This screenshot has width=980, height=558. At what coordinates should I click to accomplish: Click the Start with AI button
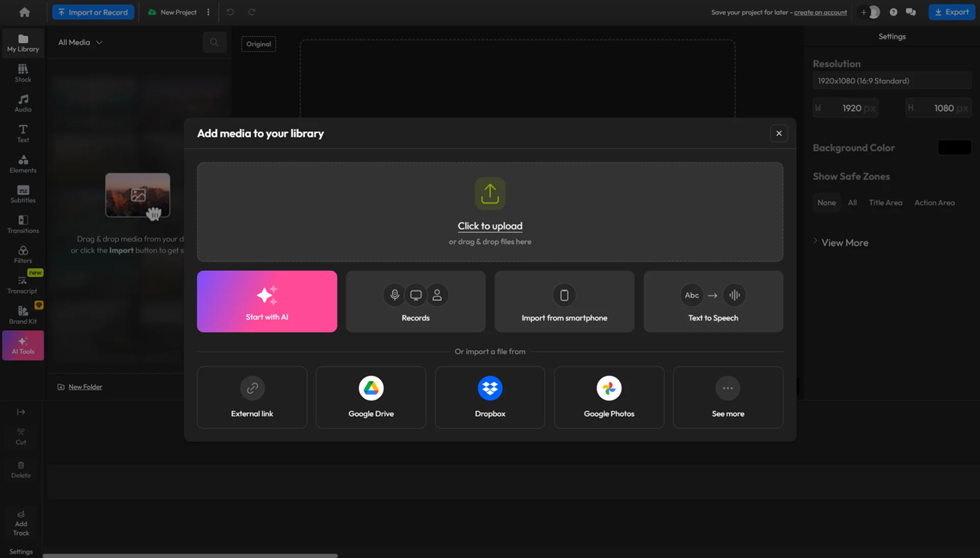click(x=267, y=301)
